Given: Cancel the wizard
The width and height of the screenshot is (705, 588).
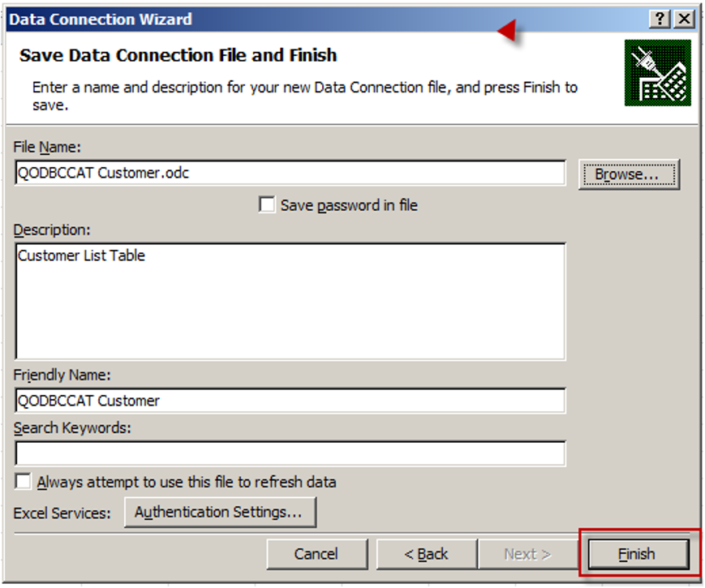Looking at the screenshot, I should (316, 554).
